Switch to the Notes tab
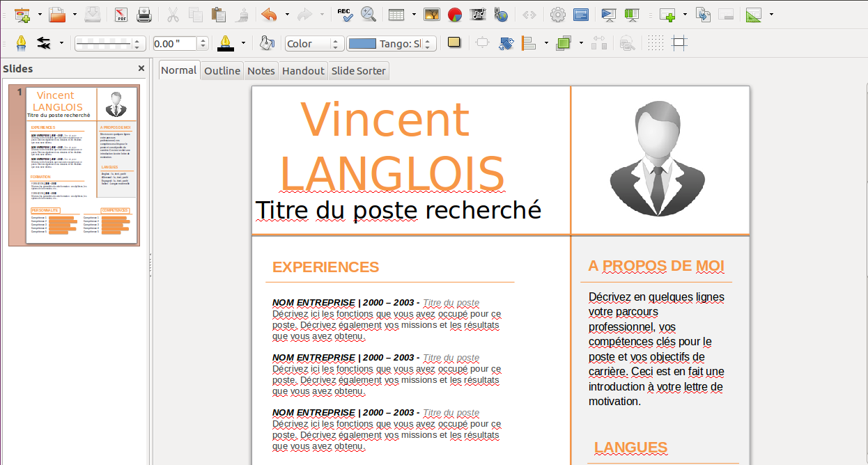The width and height of the screenshot is (868, 465). tap(261, 70)
